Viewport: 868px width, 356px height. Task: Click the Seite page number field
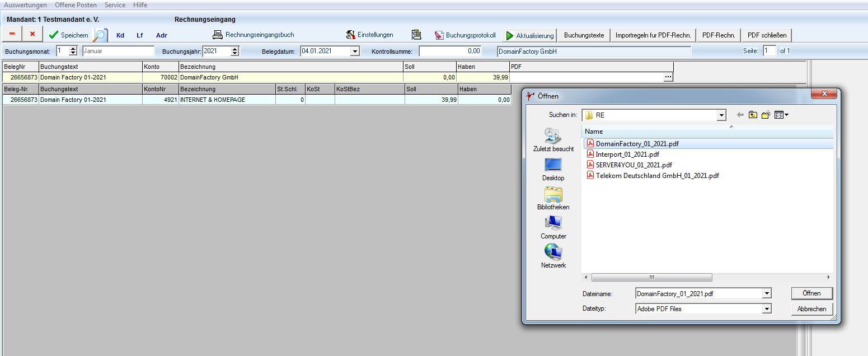(x=770, y=51)
